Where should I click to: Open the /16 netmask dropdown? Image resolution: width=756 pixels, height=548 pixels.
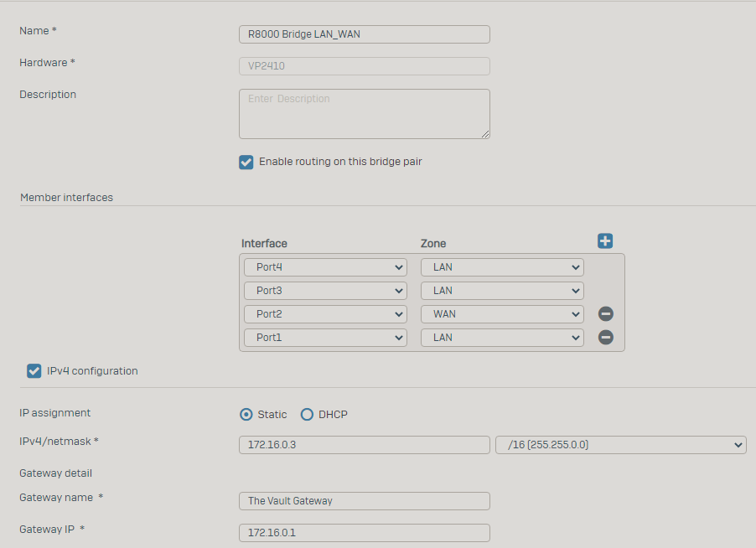(x=621, y=445)
